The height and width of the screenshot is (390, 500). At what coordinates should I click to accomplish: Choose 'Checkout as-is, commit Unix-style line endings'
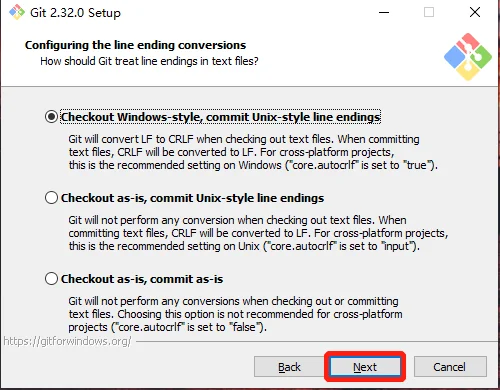(51, 198)
